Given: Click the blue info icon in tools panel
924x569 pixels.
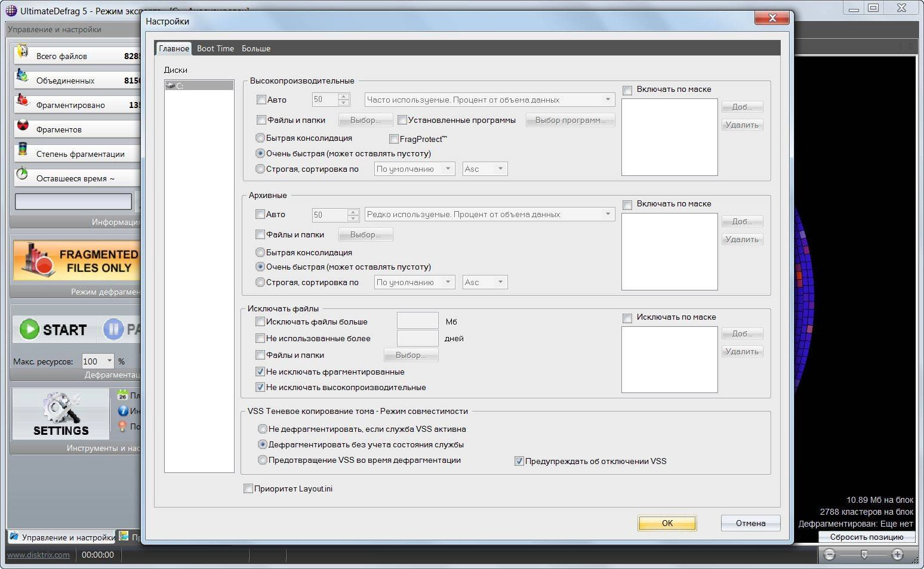Looking at the screenshot, I should point(123,410).
